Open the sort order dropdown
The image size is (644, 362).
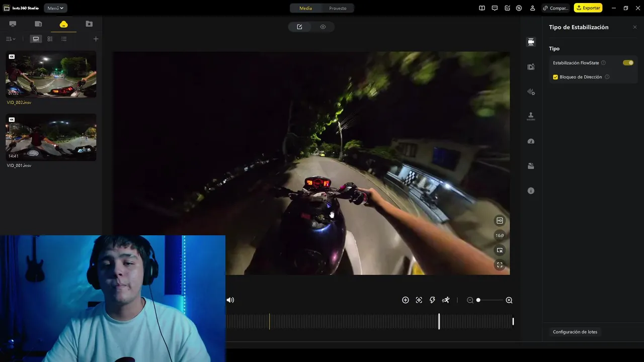[11, 39]
